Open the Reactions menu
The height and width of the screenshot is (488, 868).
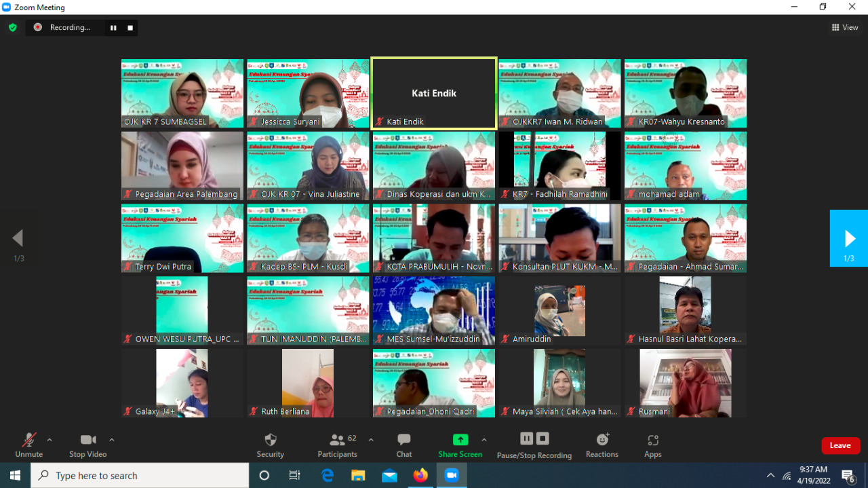tap(601, 440)
